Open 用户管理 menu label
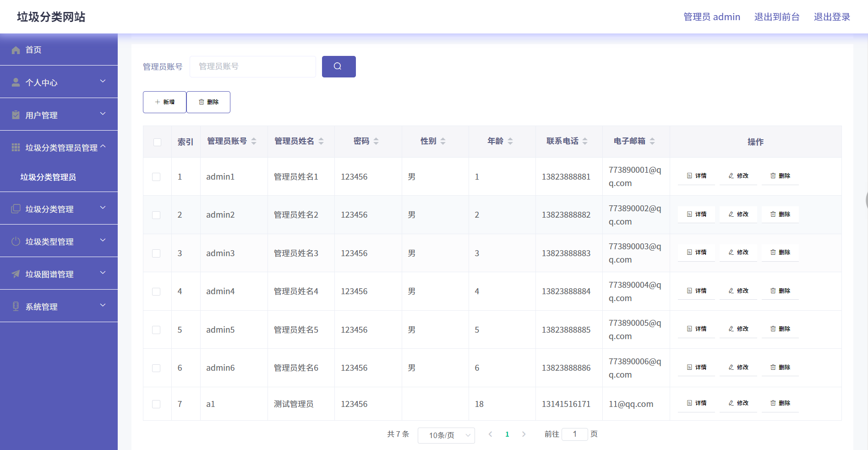The image size is (868, 450). (41, 115)
